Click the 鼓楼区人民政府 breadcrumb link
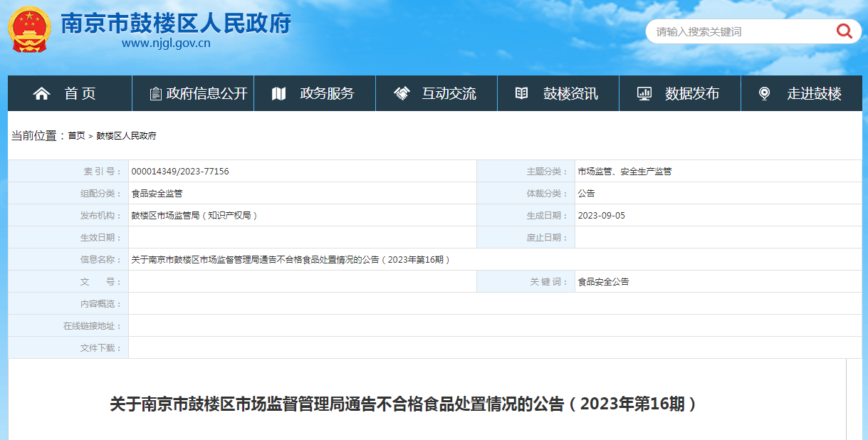The height and width of the screenshot is (440, 868). coord(126,135)
